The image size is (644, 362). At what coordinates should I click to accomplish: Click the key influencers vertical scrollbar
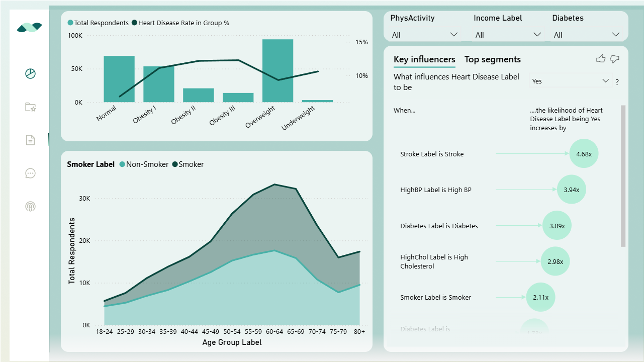pos(623,176)
